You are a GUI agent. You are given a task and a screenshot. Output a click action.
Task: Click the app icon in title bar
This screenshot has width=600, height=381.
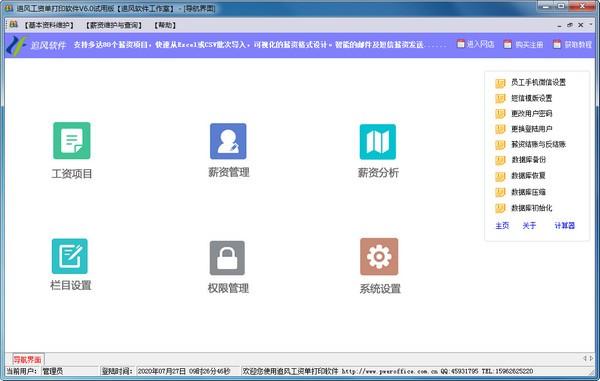pyautogui.click(x=8, y=8)
